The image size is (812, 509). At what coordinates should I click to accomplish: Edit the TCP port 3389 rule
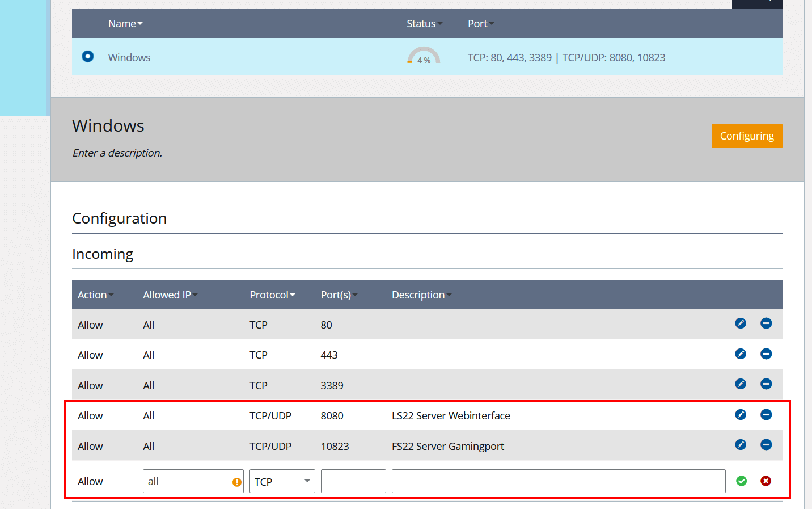pyautogui.click(x=741, y=384)
